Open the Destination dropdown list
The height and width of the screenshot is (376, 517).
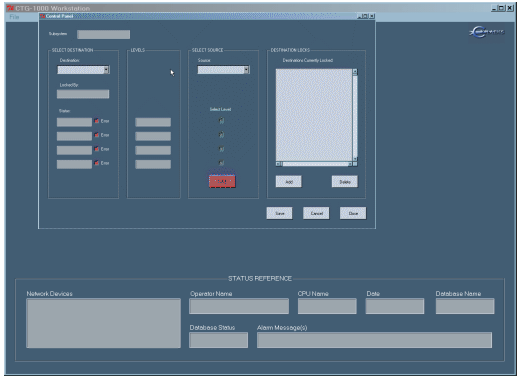(x=106, y=70)
